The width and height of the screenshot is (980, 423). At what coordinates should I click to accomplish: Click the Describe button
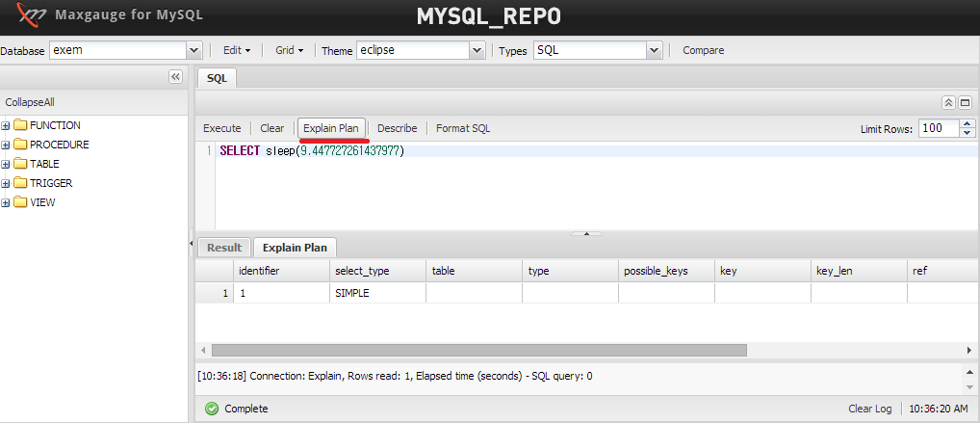pos(397,128)
